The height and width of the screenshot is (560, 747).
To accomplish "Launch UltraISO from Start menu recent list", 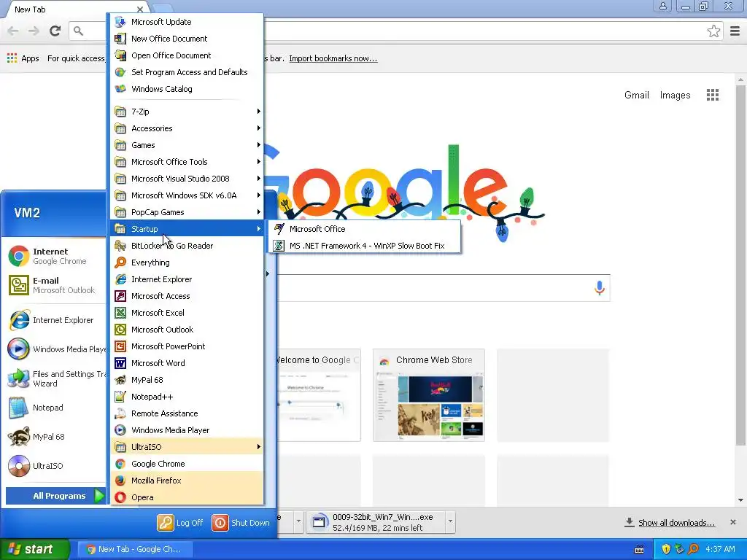I will (x=55, y=466).
